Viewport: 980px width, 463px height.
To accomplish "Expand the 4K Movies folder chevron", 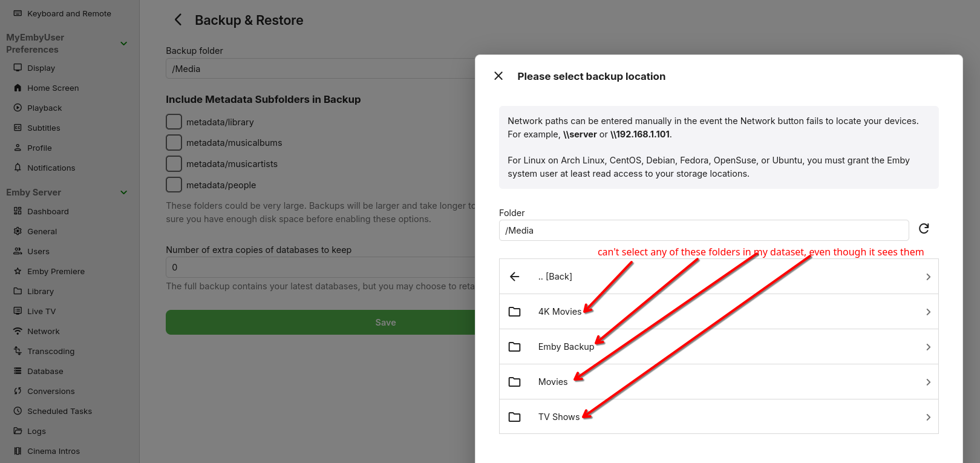I will [x=928, y=312].
